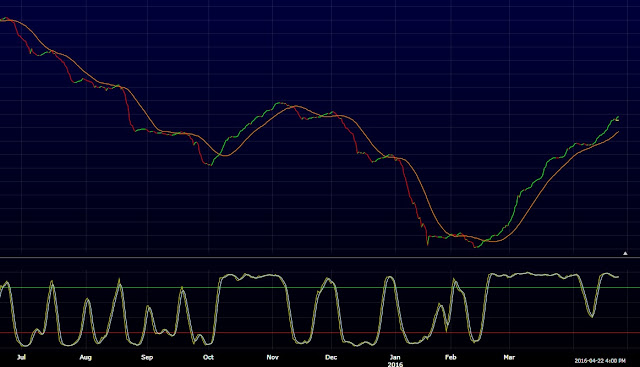Click the price peak in early November
The width and height of the screenshot is (640, 367).
(280, 103)
